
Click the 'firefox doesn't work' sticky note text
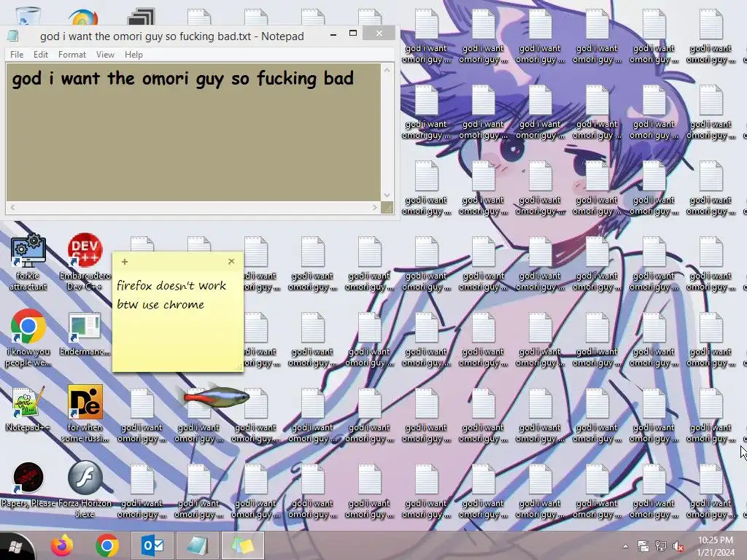click(x=171, y=286)
